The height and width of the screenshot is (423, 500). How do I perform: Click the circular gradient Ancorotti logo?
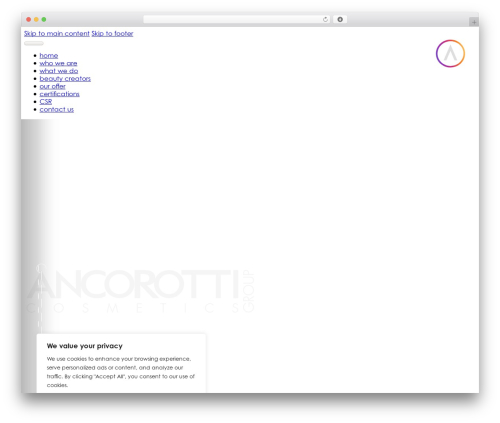pos(450,53)
